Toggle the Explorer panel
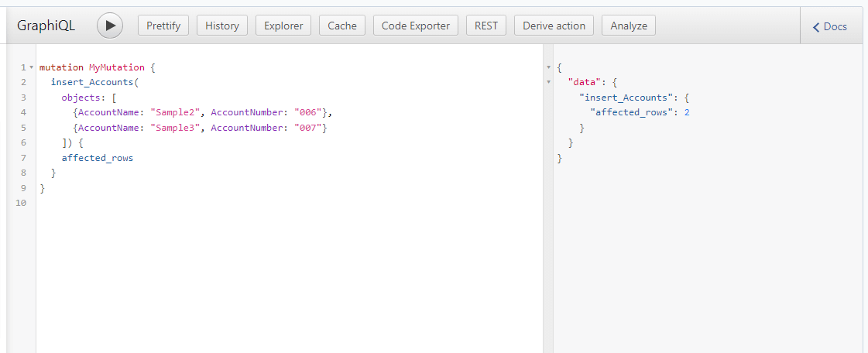Viewport: 868px width, 353px height. pos(283,26)
